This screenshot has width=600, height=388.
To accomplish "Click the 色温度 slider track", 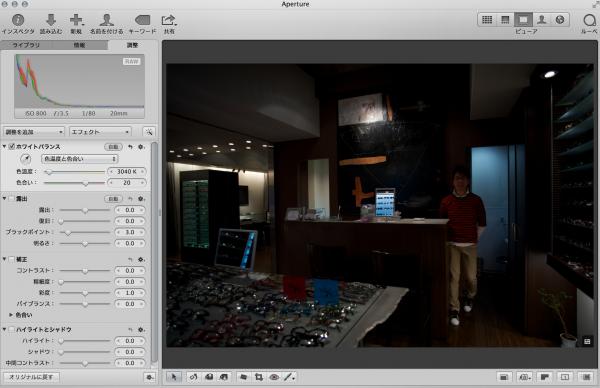I will click(x=74, y=172).
